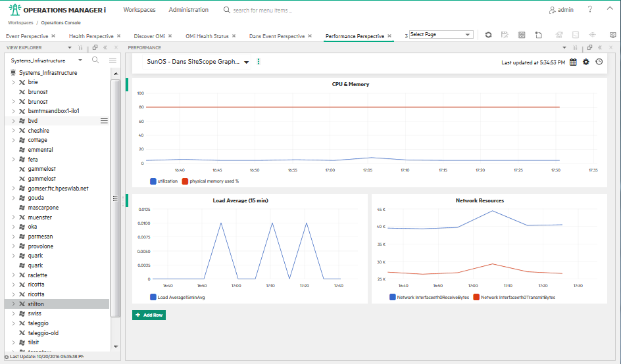Toggle the Load Average15minAvg legend entry

[178, 297]
